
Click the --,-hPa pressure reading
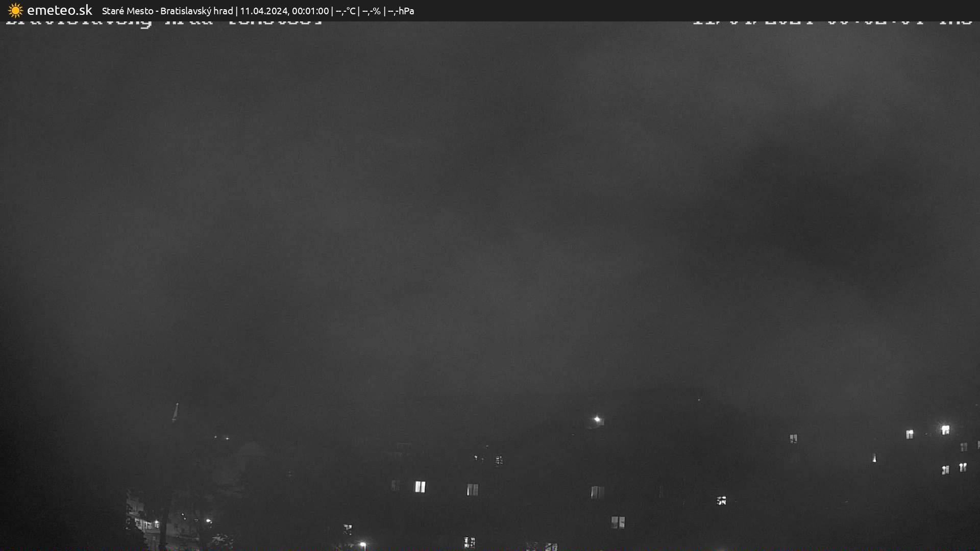click(x=401, y=11)
